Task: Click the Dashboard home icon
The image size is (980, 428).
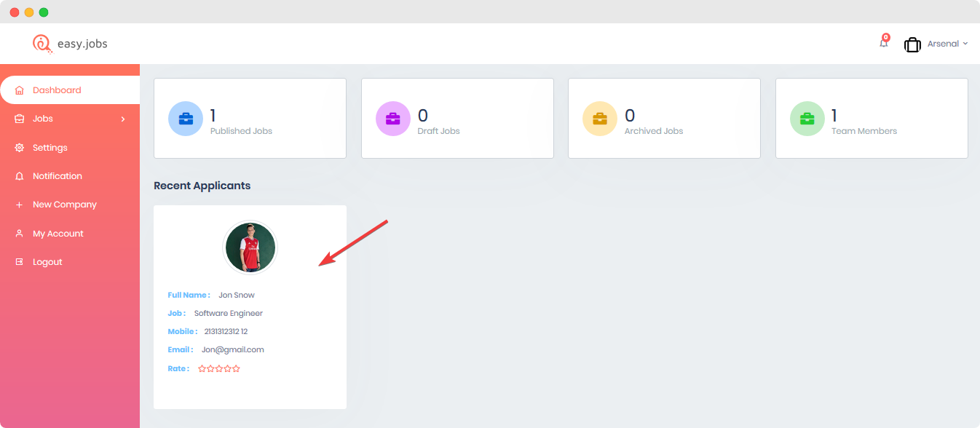Action: (20, 90)
